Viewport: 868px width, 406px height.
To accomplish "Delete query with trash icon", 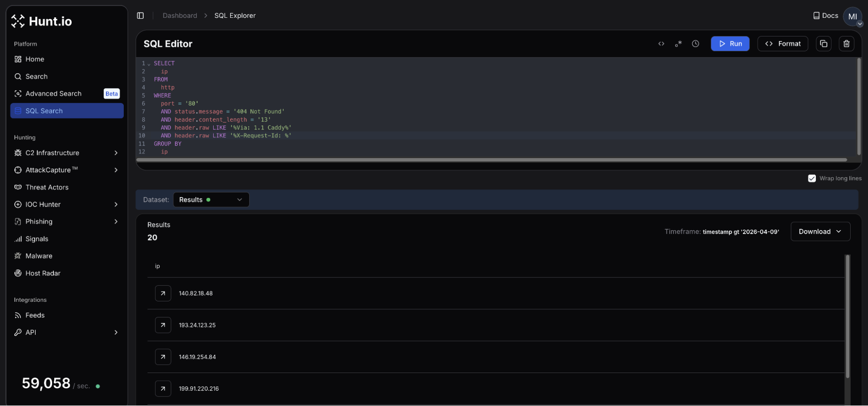I will (x=846, y=44).
